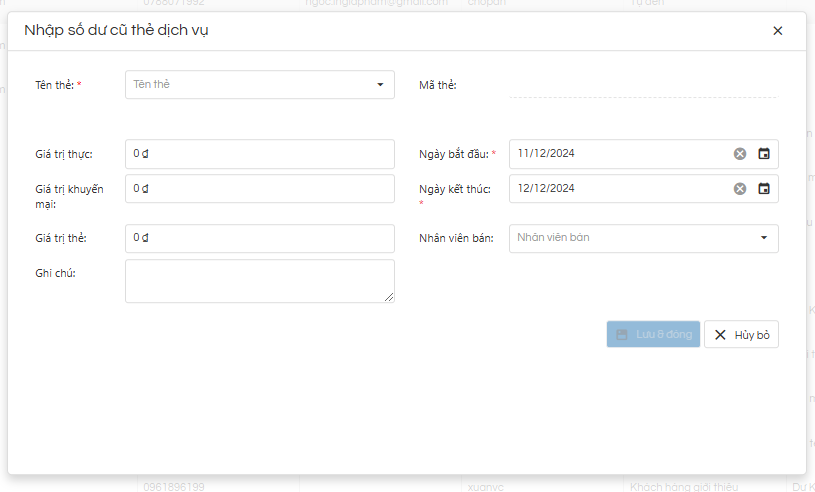Clear the Ngày kết thúc date value

pos(740,189)
